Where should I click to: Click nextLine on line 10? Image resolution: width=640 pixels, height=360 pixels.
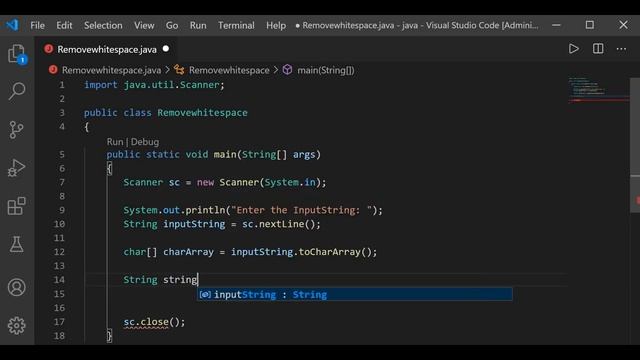pyautogui.click(x=281, y=224)
